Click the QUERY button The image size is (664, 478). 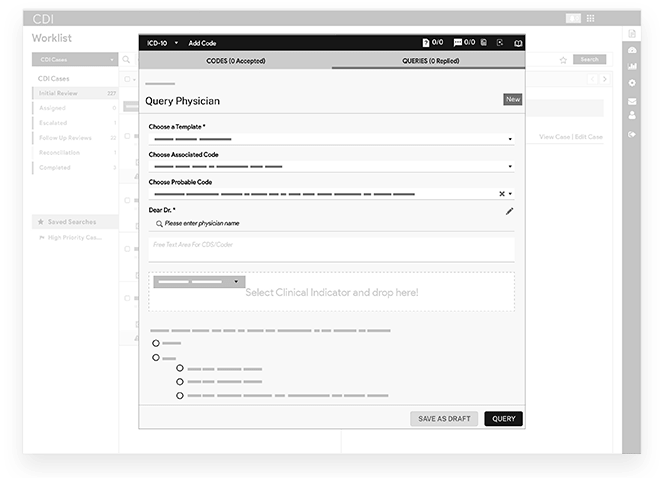pos(504,419)
